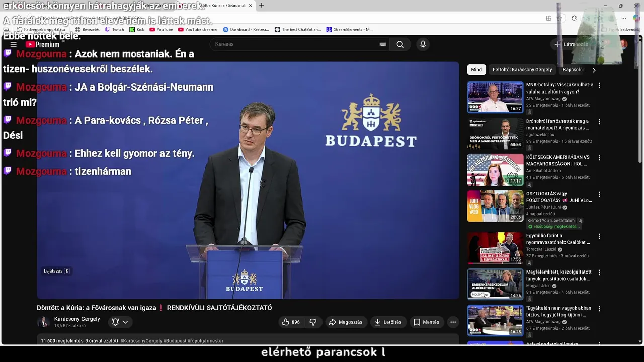
Task: Open a new browser tab with plus
Action: [261, 6]
